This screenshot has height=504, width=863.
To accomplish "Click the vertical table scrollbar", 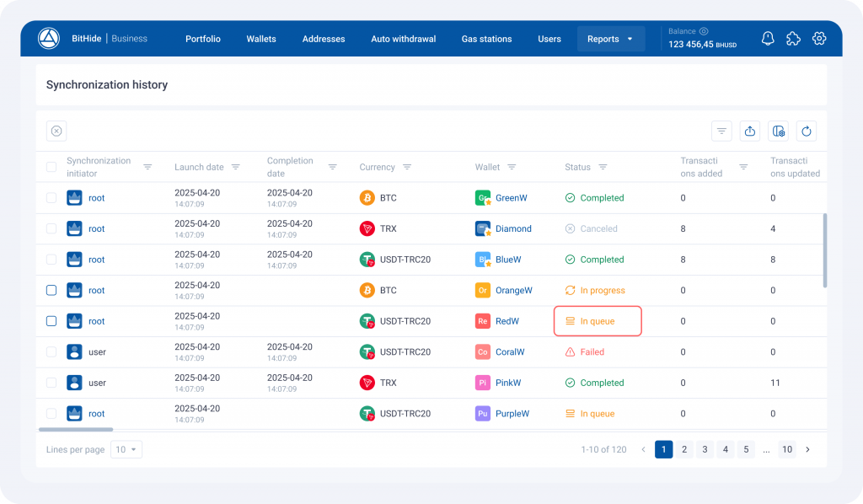I will 824,250.
